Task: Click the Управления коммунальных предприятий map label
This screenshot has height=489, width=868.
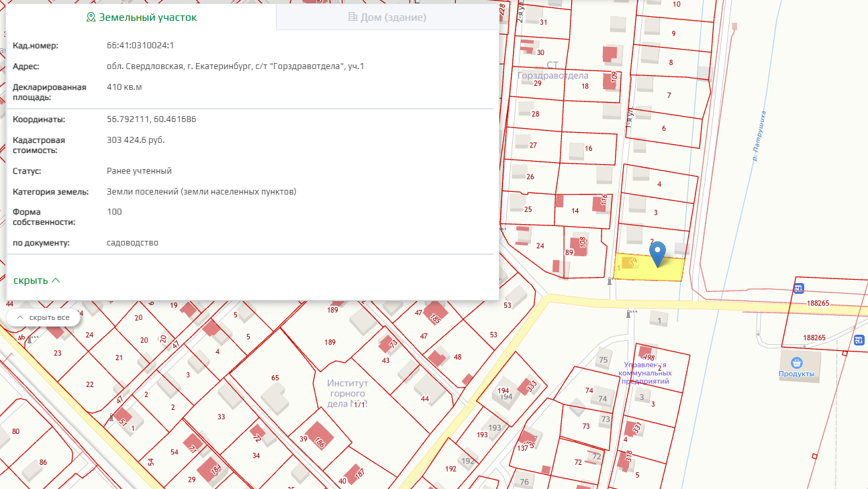Action: click(644, 372)
